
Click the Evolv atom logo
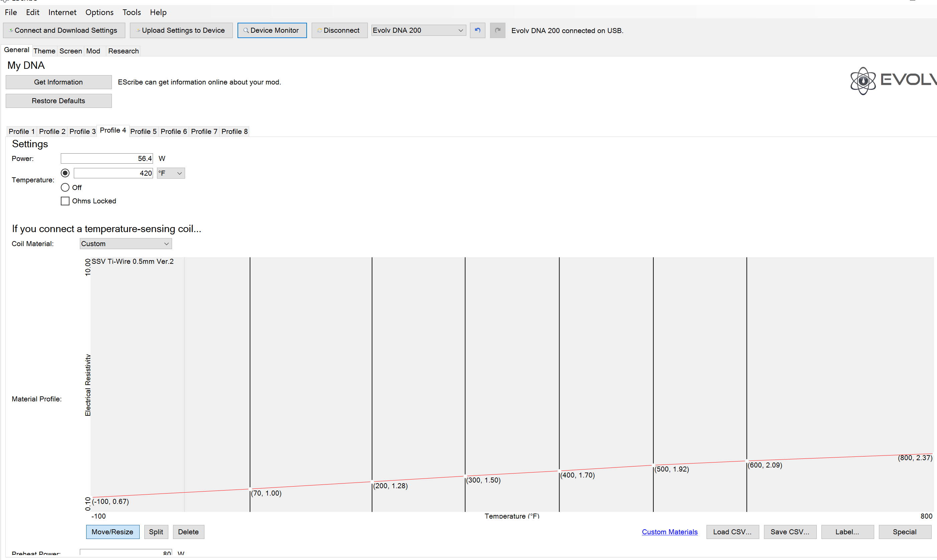[x=863, y=80]
